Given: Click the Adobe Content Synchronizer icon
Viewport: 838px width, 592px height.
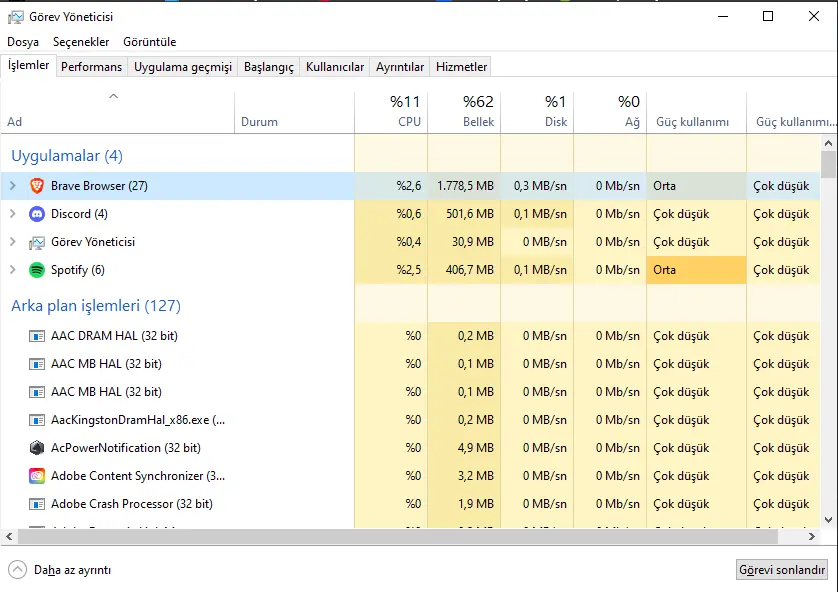Looking at the screenshot, I should click(x=37, y=476).
